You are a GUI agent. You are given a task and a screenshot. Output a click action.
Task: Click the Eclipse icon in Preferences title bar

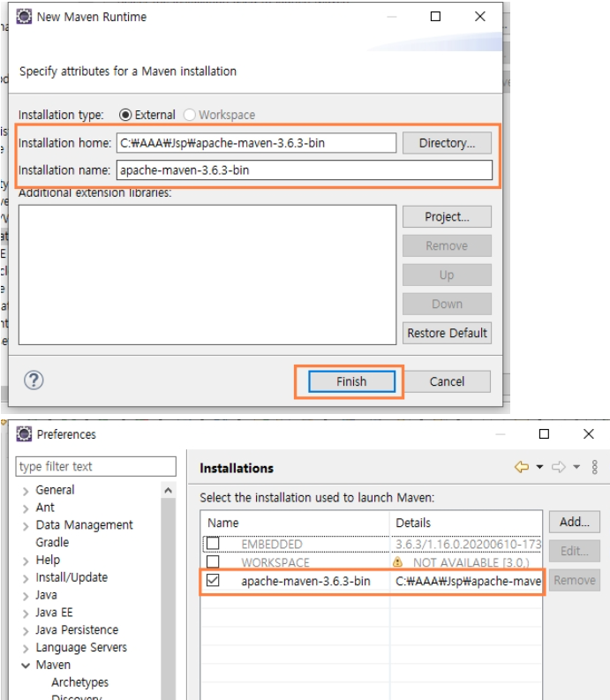[x=24, y=434]
